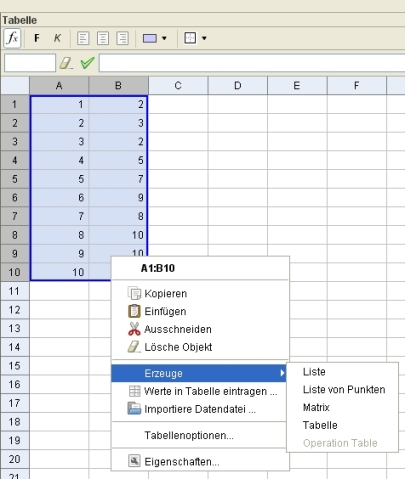Screen dimensions: 405x479
Task: Toggle the fx input bar button
Action: tap(12, 38)
